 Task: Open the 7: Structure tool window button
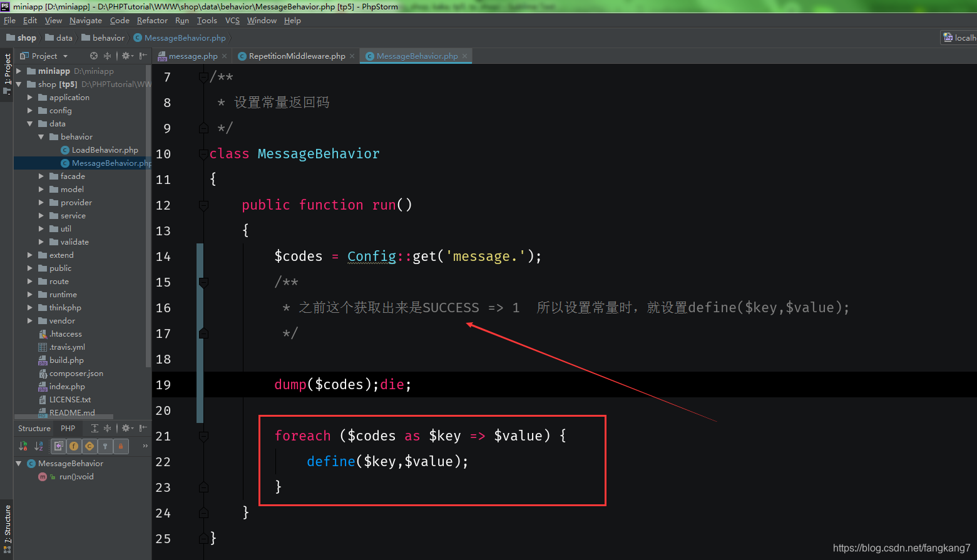click(x=7, y=529)
